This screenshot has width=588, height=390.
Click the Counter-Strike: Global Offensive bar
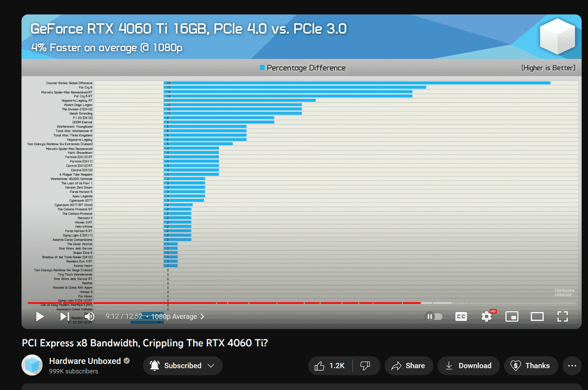point(357,83)
